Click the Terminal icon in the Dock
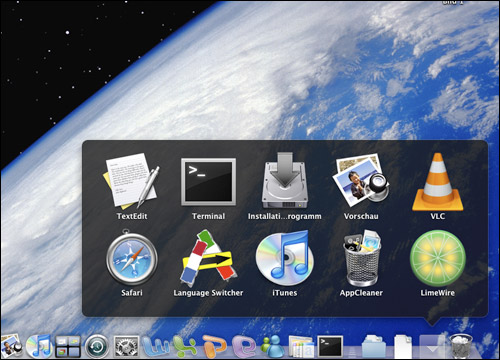The height and width of the screenshot is (360, 500). coord(330,347)
